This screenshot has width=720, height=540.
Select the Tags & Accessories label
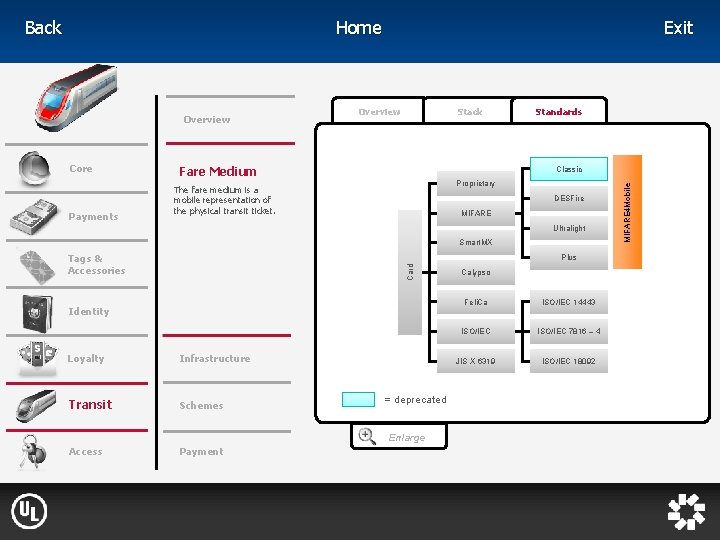coord(96,264)
